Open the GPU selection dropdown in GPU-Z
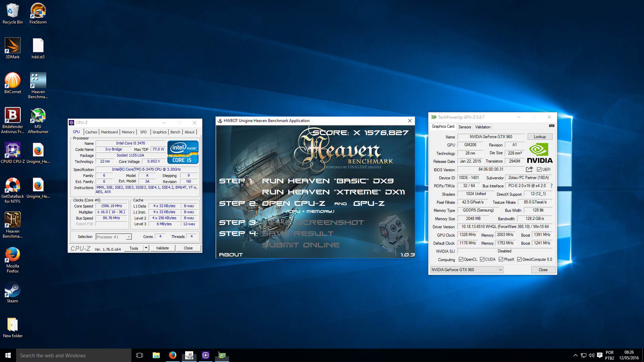Viewport: 644px width, 362px height. point(467,269)
